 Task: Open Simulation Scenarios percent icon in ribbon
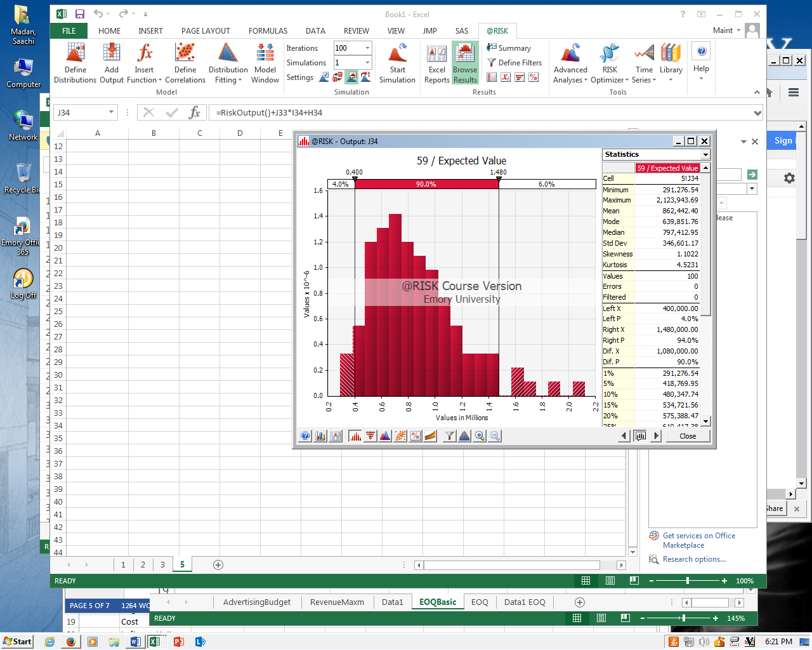pos(534,77)
